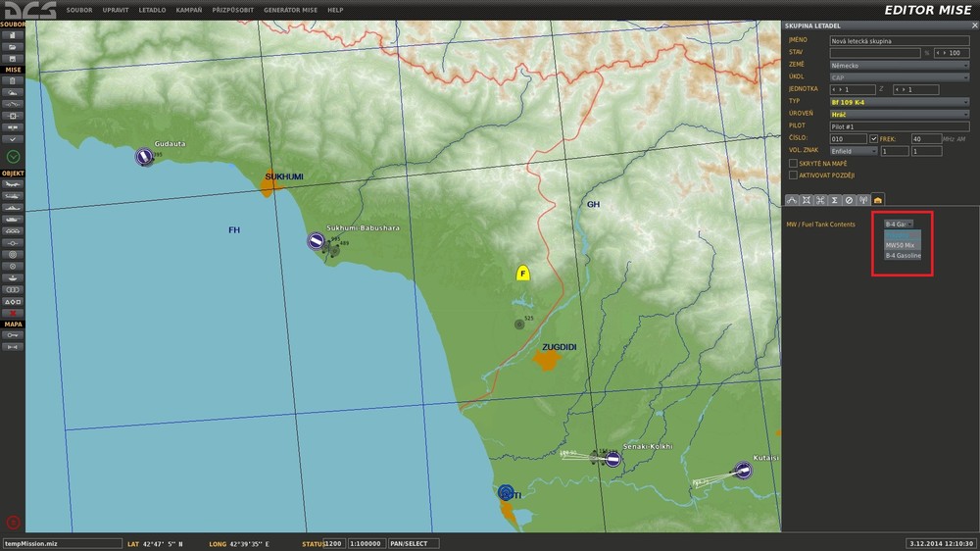Open the VOL. ZNAK Enfield dropdown

(x=854, y=151)
